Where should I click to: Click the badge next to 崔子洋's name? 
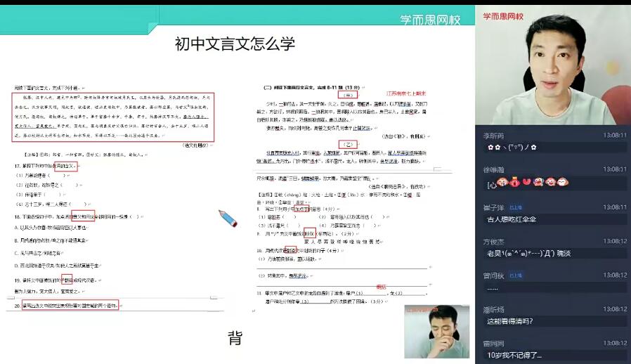[516, 208]
